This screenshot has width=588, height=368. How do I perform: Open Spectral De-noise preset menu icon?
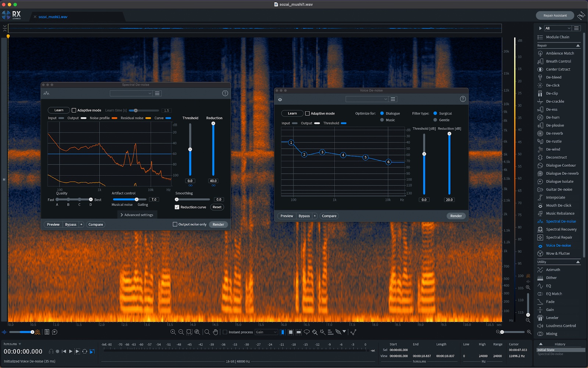pos(157,94)
